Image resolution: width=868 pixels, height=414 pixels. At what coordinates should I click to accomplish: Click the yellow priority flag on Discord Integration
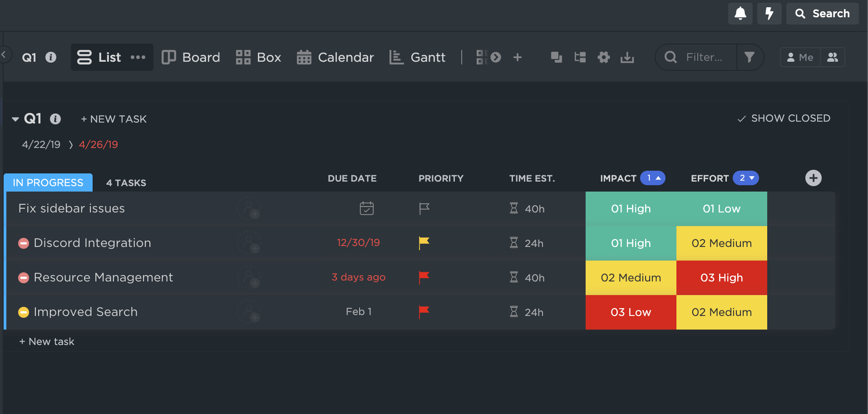point(424,243)
